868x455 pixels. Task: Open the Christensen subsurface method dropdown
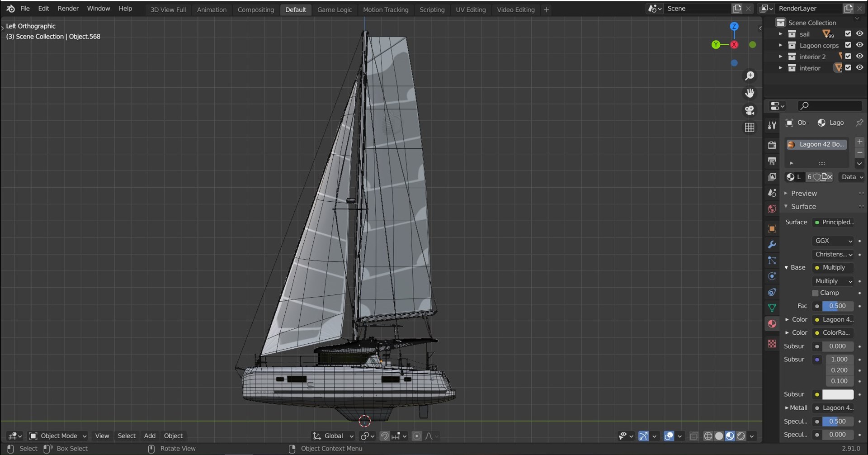click(x=833, y=255)
